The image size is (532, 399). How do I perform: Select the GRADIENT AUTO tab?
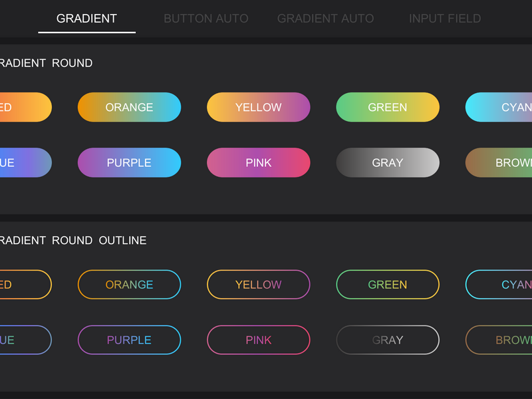pyautogui.click(x=325, y=19)
